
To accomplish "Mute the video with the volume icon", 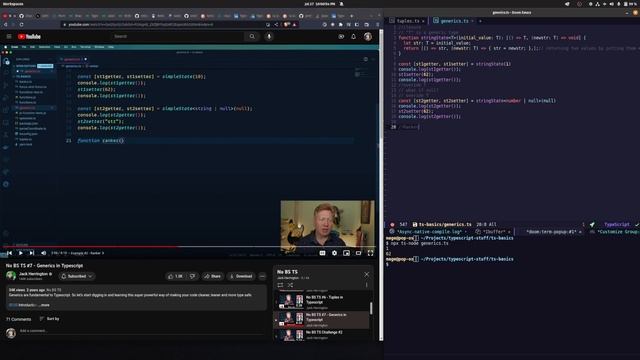I will 43,253.
